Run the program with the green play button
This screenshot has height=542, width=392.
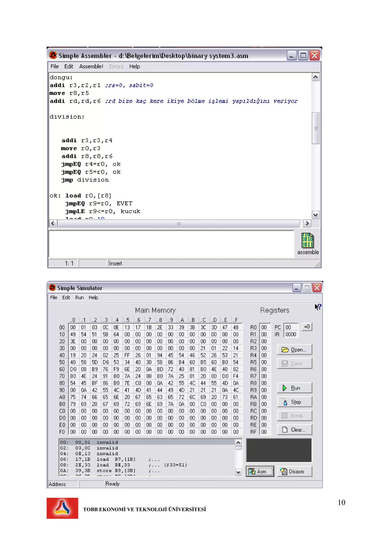pyautogui.click(x=294, y=388)
